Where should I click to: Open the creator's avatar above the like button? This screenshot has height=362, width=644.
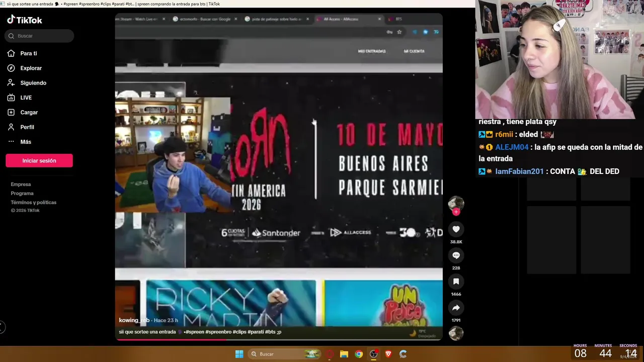(x=456, y=203)
